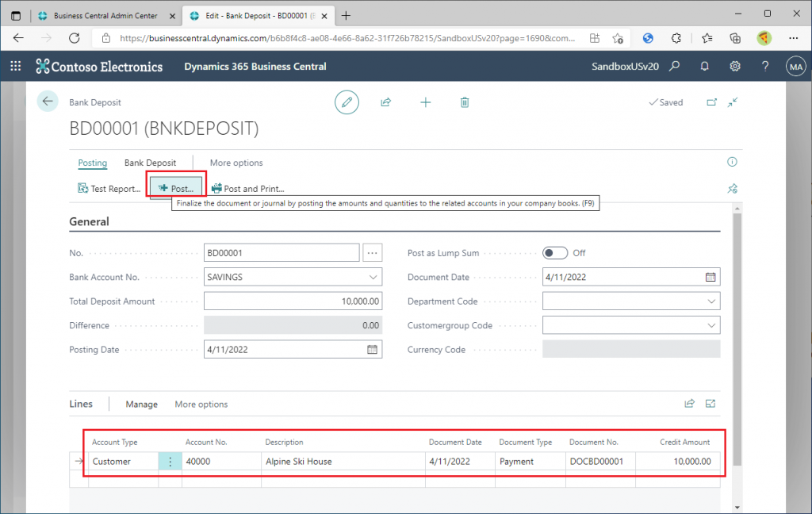Collapse the page with the shrink arrows icon
The width and height of the screenshot is (812, 514).
click(x=732, y=102)
